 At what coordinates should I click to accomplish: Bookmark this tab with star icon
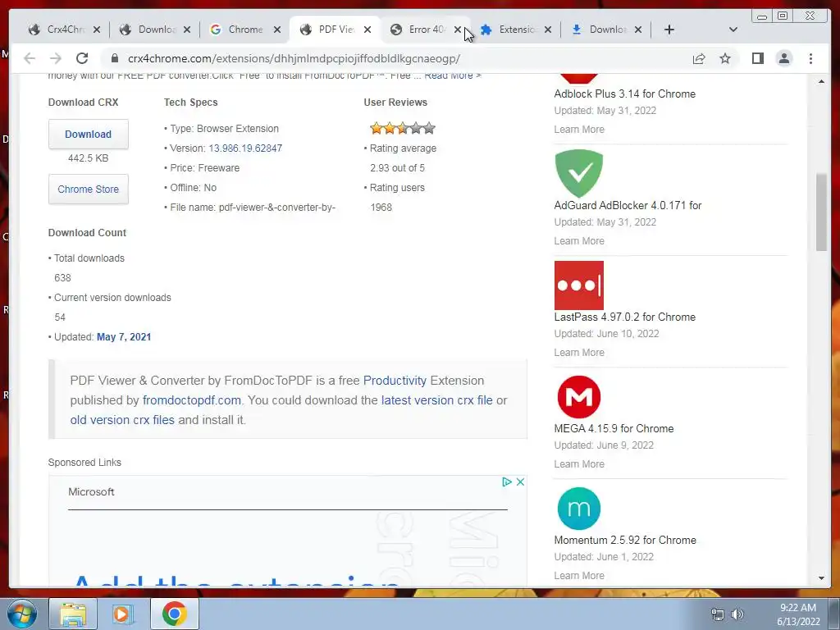(x=725, y=58)
